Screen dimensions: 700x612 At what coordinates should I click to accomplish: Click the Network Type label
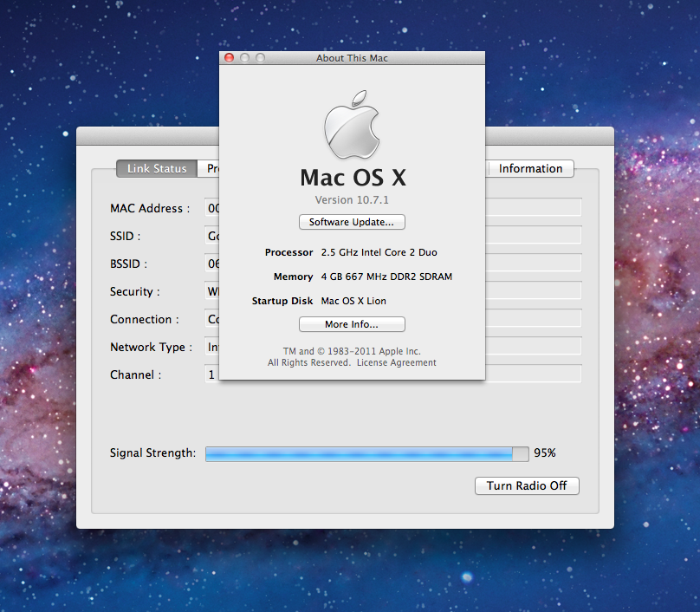coord(151,347)
